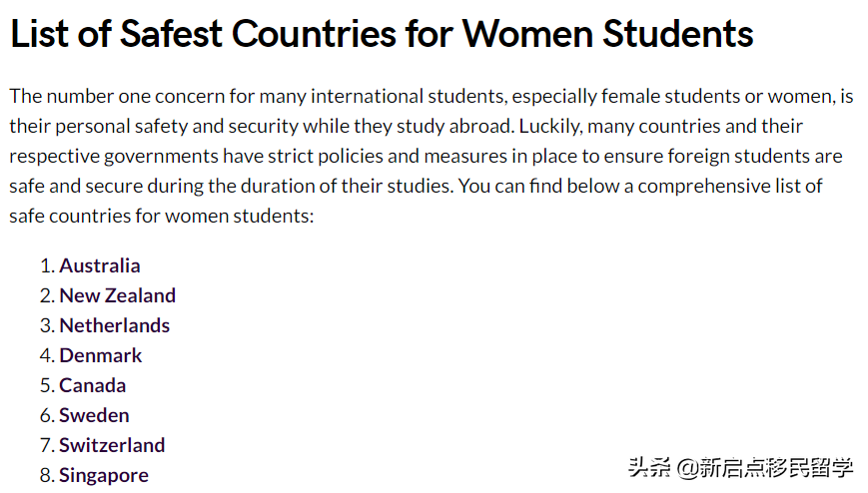The width and height of the screenshot is (868, 493).
Task: Click Denmark in the country list
Action: pyautogui.click(x=100, y=355)
